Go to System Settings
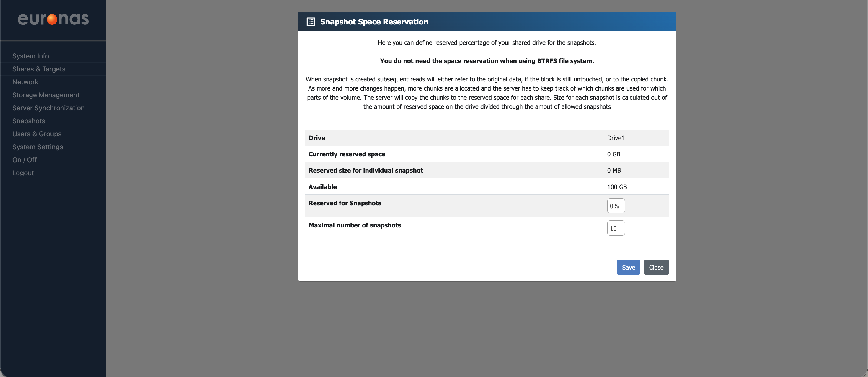The image size is (868, 377). point(38,147)
